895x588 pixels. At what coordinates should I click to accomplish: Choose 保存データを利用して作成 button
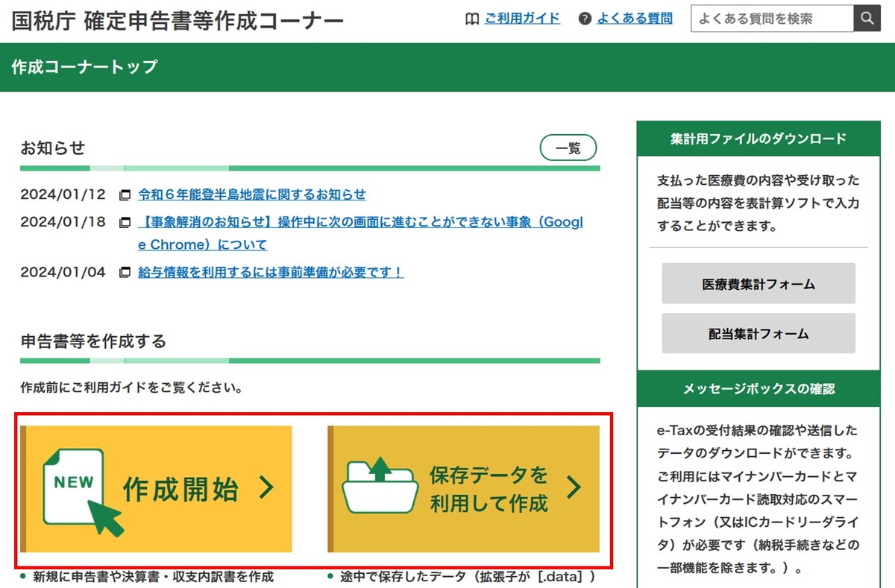coord(464,489)
